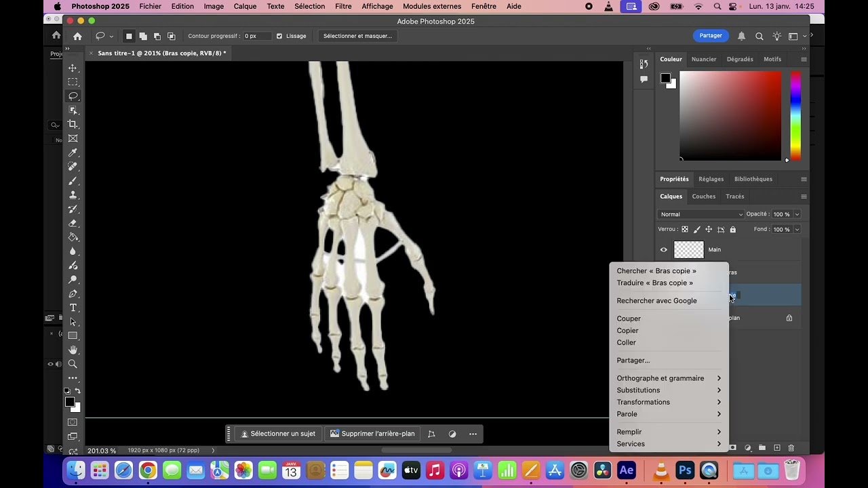The width and height of the screenshot is (868, 488).
Task: Toggle lock position in Verrou row
Action: 709,230
